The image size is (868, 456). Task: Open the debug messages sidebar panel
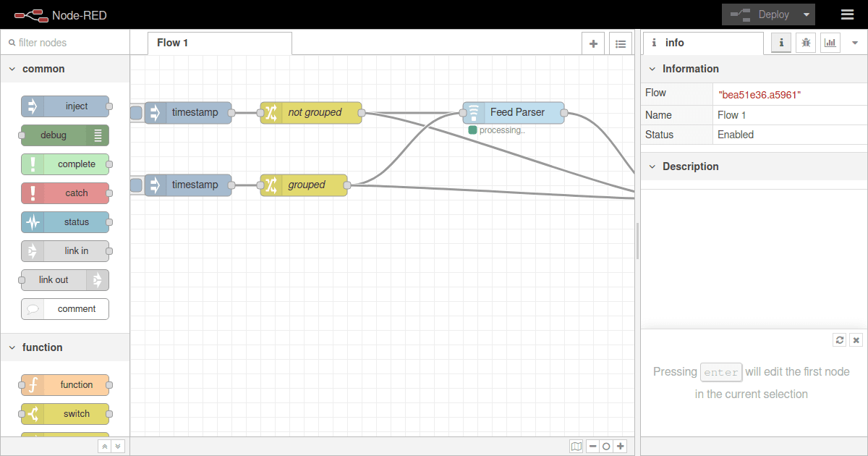tap(805, 43)
